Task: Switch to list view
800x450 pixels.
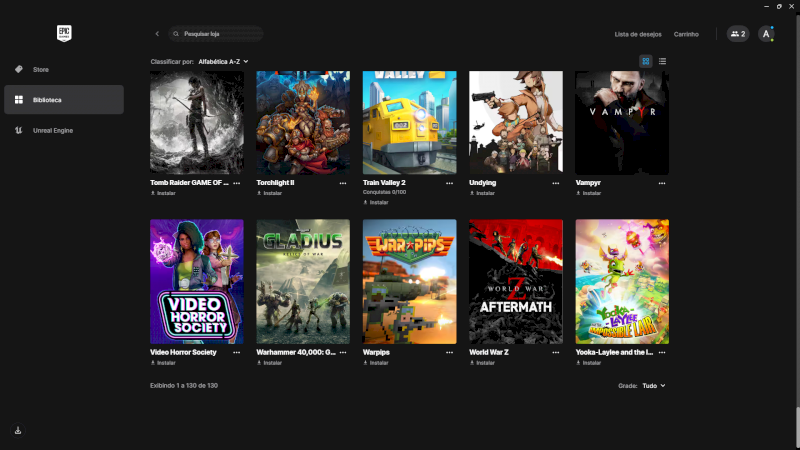Action: (662, 61)
